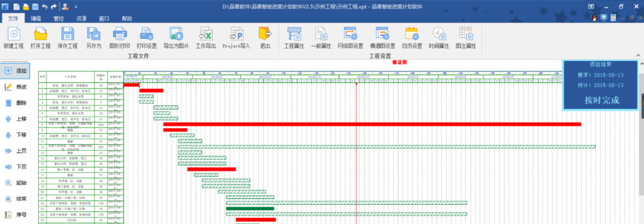Switch to the 帮助 ribbon tab
644x224 pixels.
pos(127,18)
